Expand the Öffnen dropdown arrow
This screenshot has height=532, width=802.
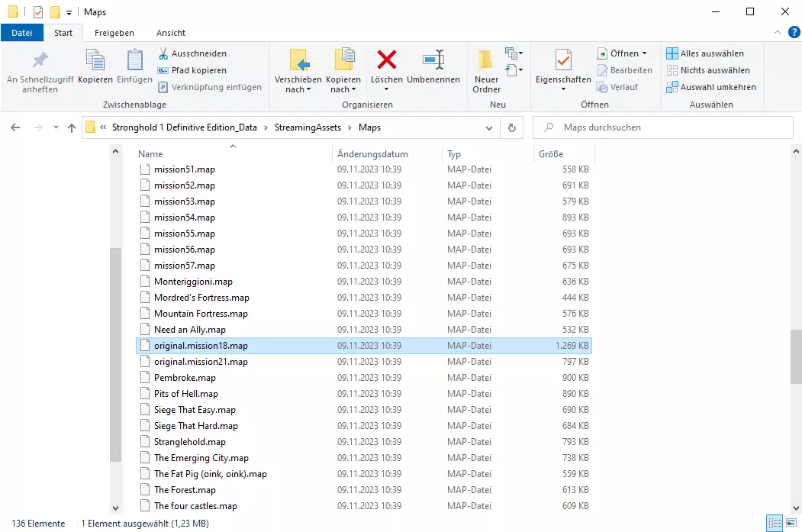pyautogui.click(x=645, y=53)
